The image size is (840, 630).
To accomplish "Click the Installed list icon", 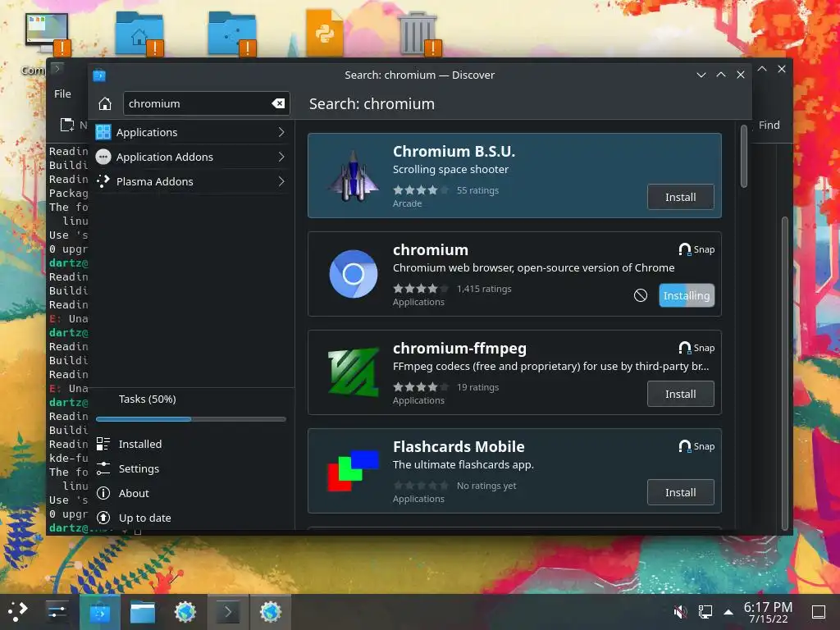I will (103, 444).
